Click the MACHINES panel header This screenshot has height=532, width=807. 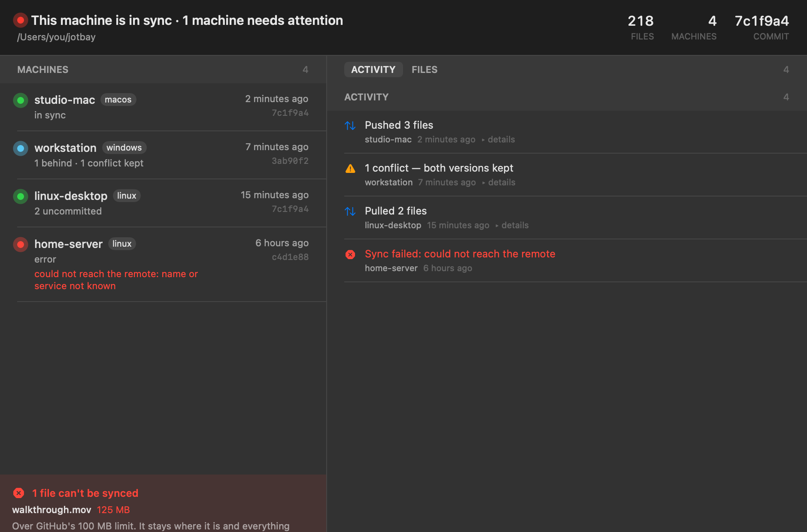pyautogui.click(x=163, y=70)
